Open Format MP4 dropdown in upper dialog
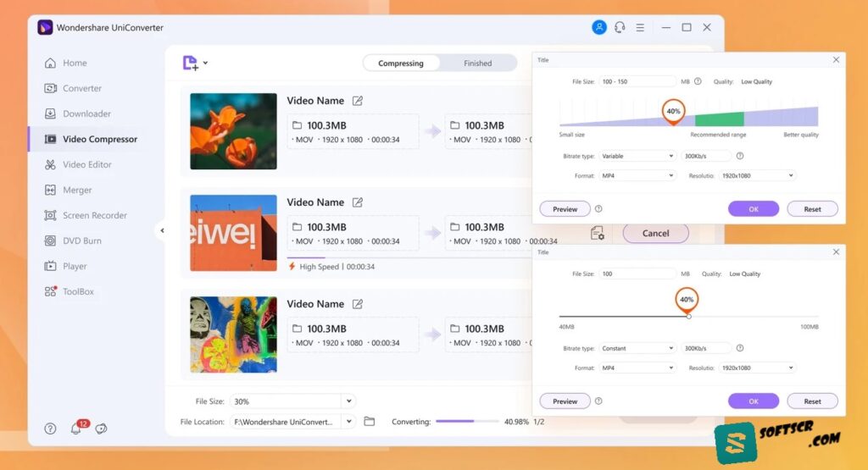 tap(637, 176)
